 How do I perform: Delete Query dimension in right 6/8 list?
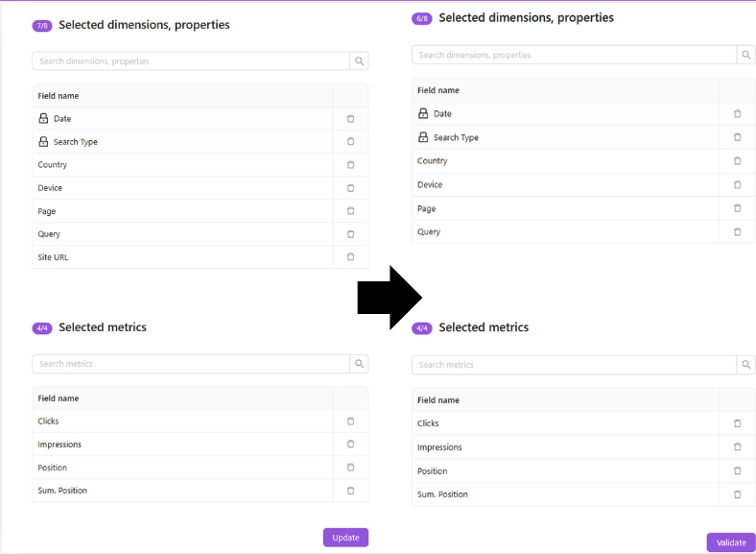737,231
